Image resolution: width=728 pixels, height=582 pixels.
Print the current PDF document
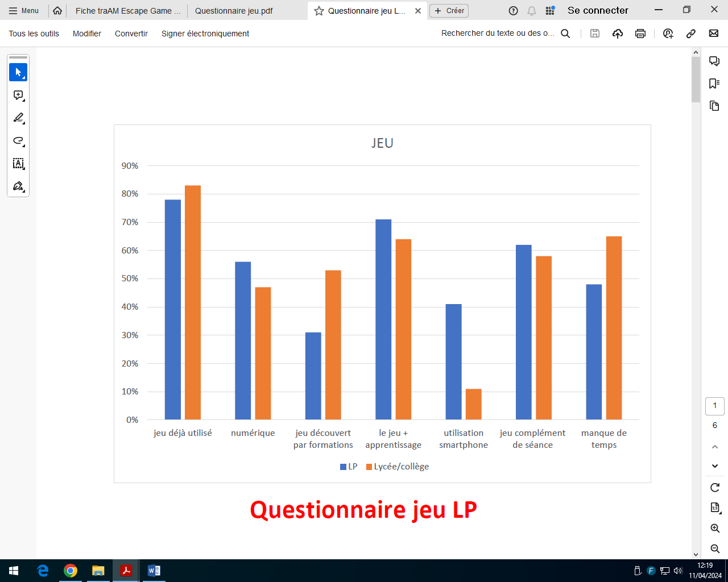(640, 34)
